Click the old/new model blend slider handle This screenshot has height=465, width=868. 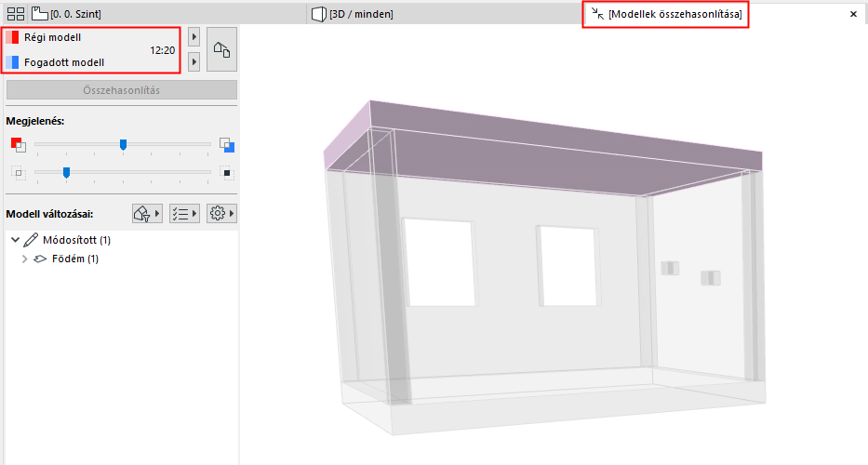(123, 144)
